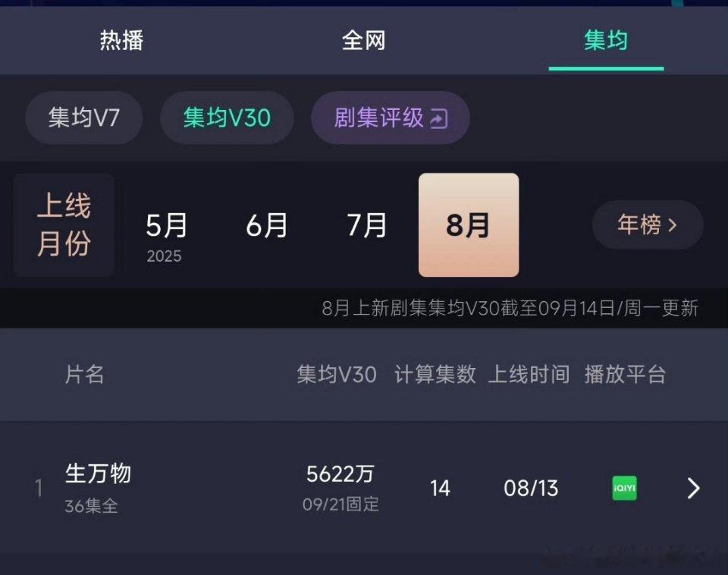Switch to the 热播 tab
Screen dimensions: 728x575
click(x=121, y=40)
